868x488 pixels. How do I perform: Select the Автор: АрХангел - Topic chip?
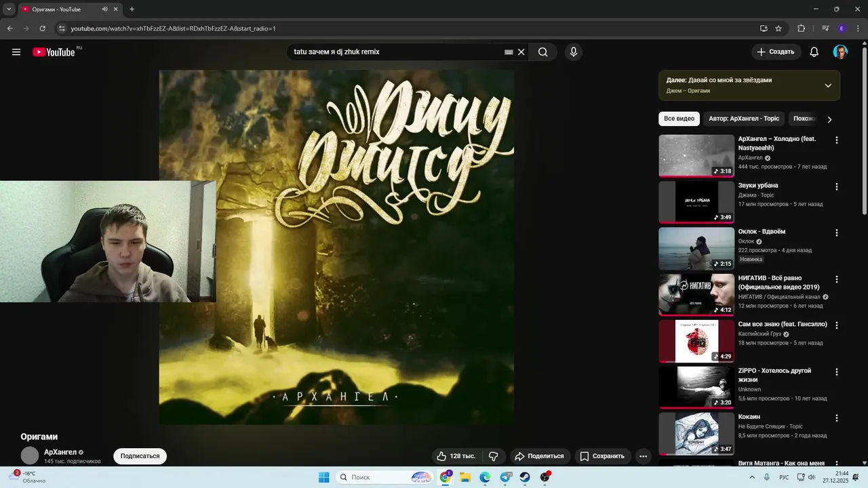pyautogui.click(x=744, y=119)
